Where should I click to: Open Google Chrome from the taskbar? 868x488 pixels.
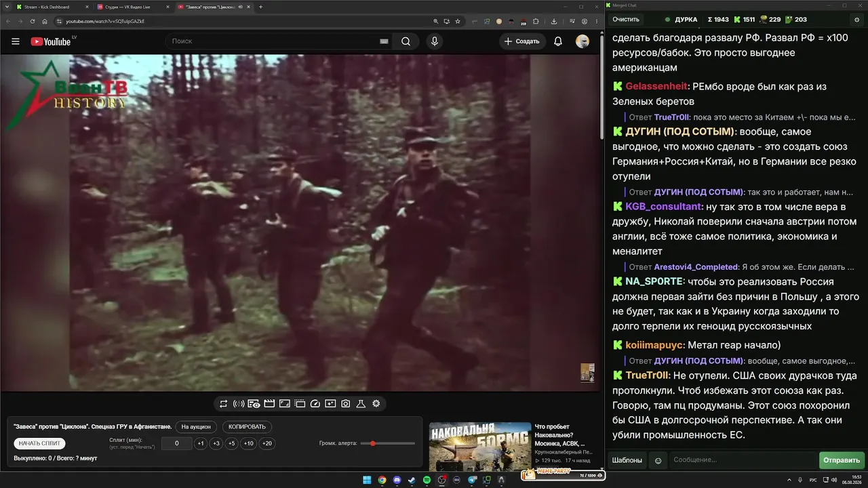pos(382,480)
